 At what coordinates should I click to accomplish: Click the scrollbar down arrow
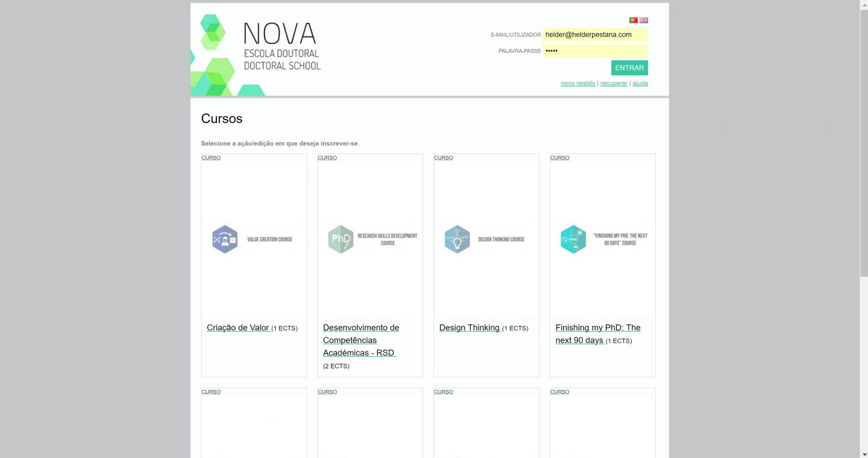863,454
